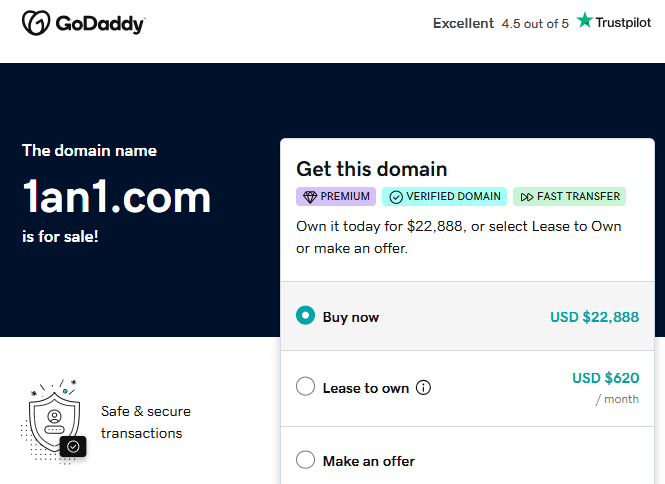Click the checkmark icon in Verified Domain badge

(x=396, y=197)
